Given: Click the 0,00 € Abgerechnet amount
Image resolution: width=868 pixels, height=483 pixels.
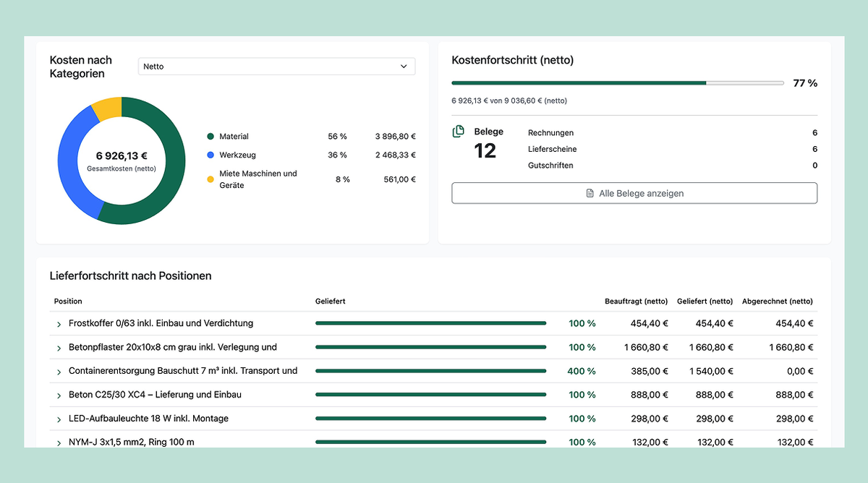Looking at the screenshot, I should coord(800,371).
